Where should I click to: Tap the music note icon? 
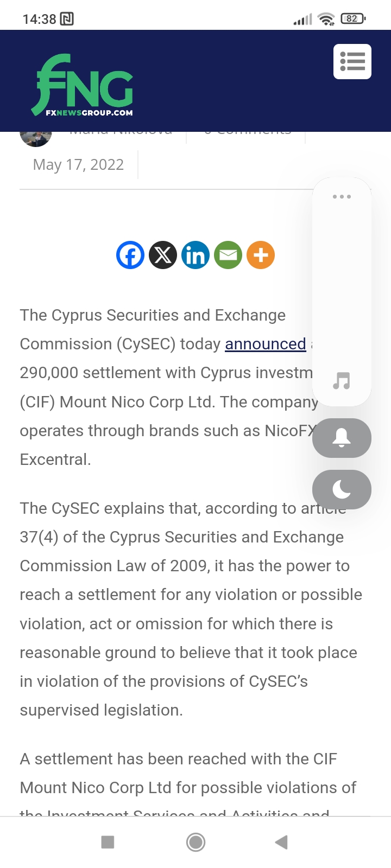(x=342, y=381)
